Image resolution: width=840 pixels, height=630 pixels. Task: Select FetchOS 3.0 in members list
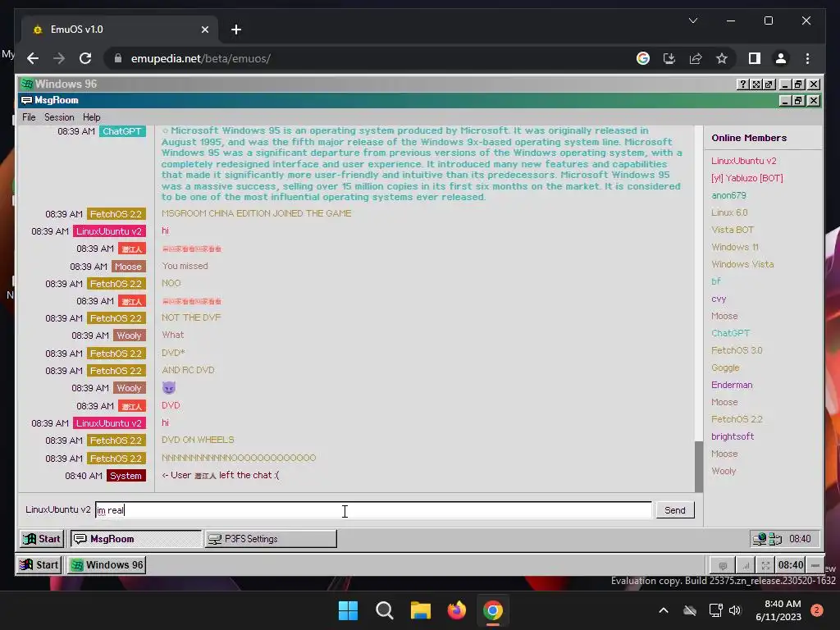coord(737,349)
